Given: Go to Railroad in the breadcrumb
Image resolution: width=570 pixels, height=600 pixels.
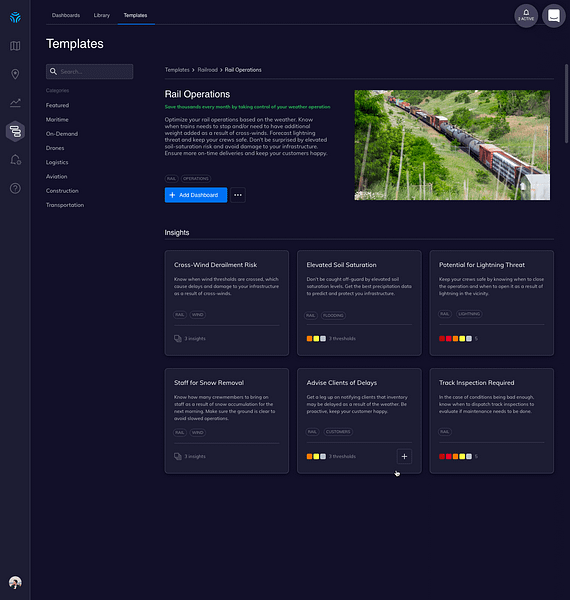Looking at the screenshot, I should (207, 70).
